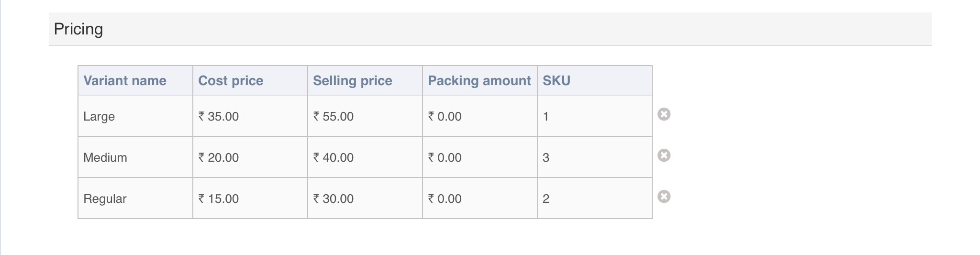Click the SKU column header
This screenshot has width=980, height=255.
coord(556,80)
